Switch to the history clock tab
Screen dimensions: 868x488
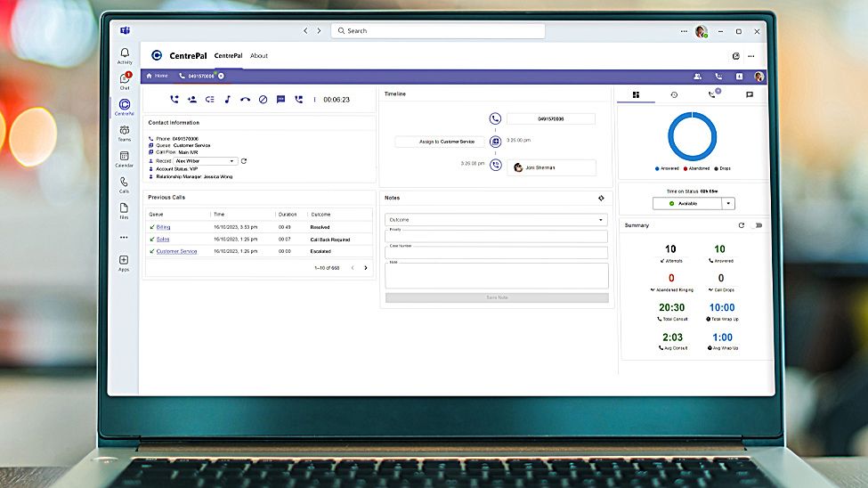pos(674,94)
